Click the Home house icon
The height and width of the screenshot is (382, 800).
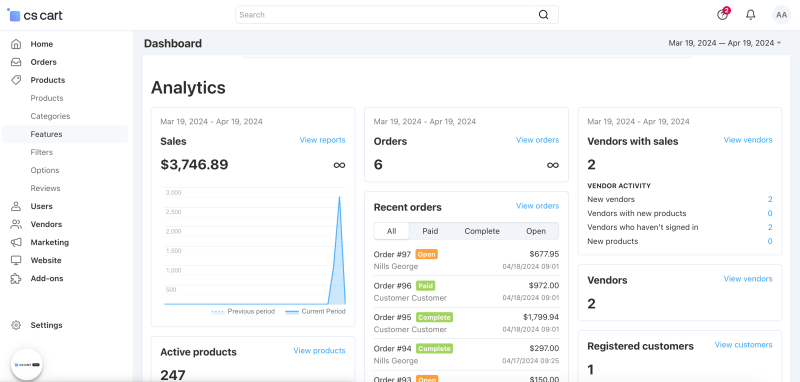pyautogui.click(x=16, y=44)
